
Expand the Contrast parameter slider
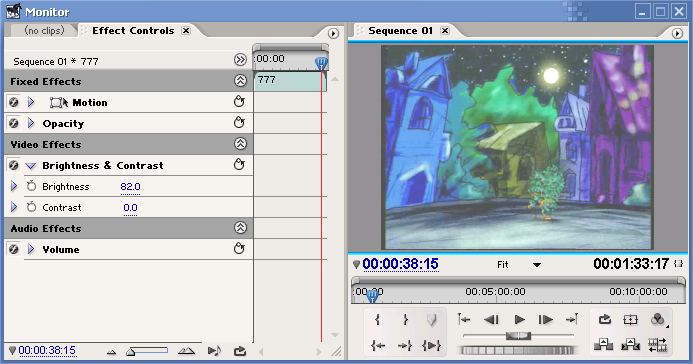click(14, 207)
